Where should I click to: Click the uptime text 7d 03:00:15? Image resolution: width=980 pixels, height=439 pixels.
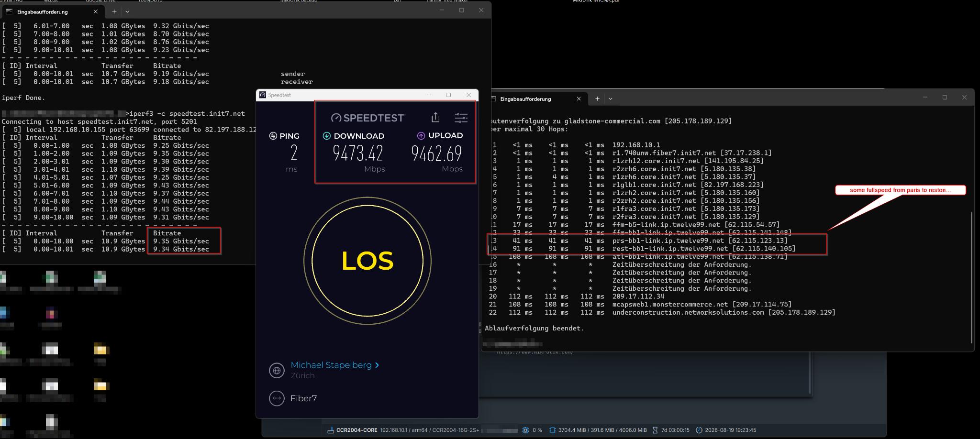675,430
